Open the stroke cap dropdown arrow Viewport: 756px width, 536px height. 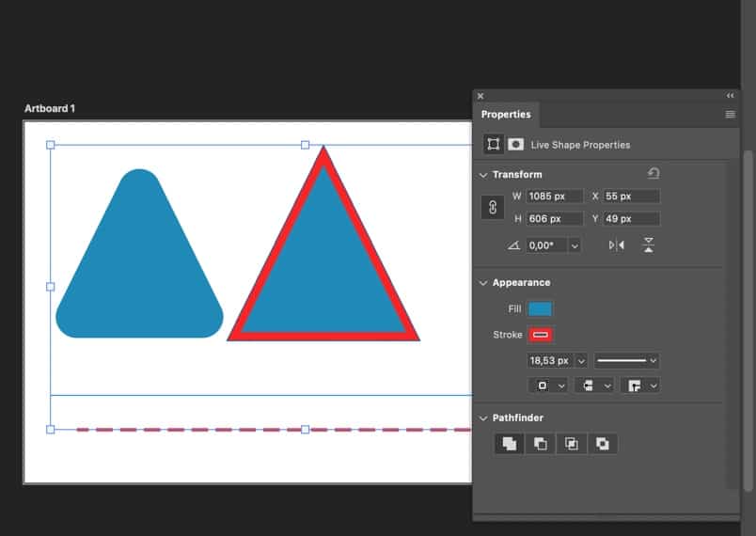pos(607,386)
